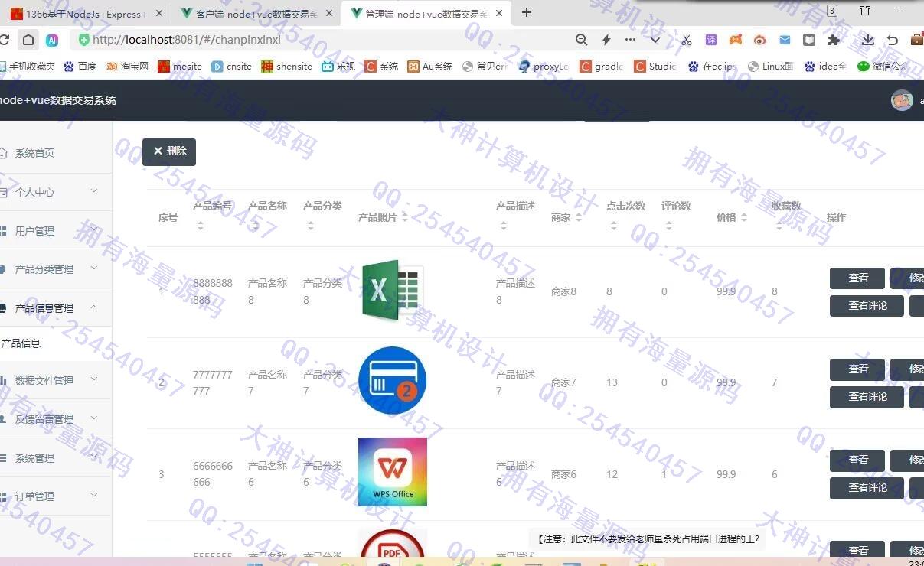The width and height of the screenshot is (924, 566).
Task: Open the Au系统 bookmark
Action: [430, 67]
